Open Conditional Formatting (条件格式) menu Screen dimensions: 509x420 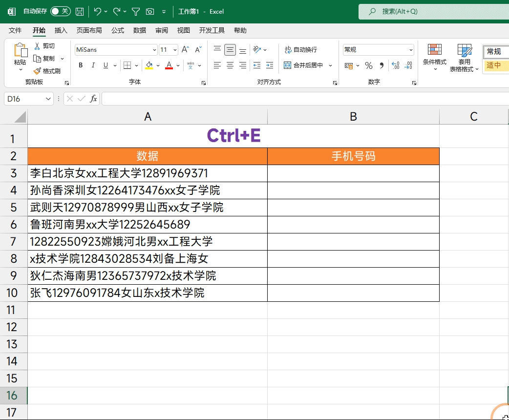pyautogui.click(x=434, y=57)
